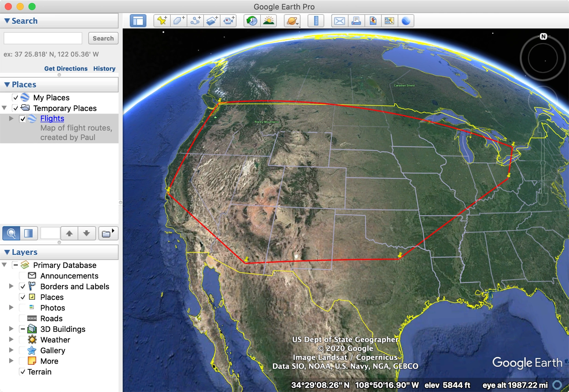Select the More layer row
The height and width of the screenshot is (392, 569).
click(x=49, y=361)
